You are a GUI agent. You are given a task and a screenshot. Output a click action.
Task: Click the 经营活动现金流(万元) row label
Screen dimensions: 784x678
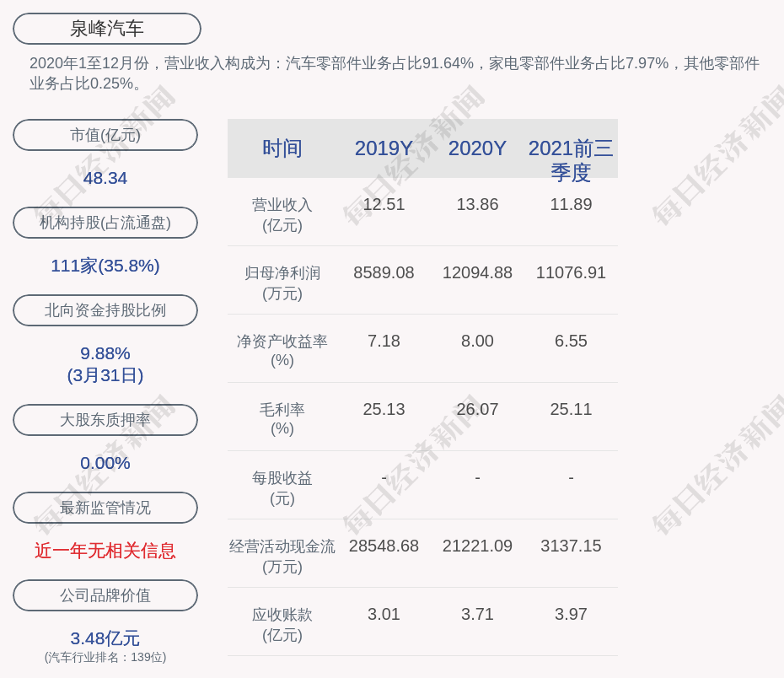click(282, 556)
